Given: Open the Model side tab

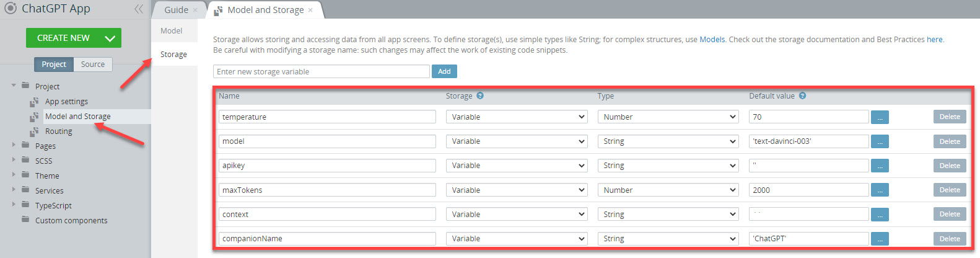Looking at the screenshot, I should click(x=172, y=31).
